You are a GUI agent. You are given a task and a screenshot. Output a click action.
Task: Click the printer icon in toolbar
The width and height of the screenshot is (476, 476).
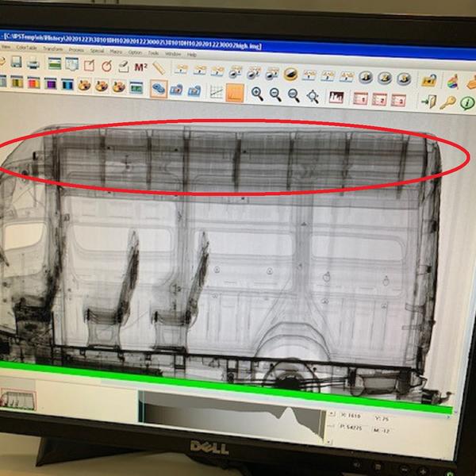coord(33,64)
